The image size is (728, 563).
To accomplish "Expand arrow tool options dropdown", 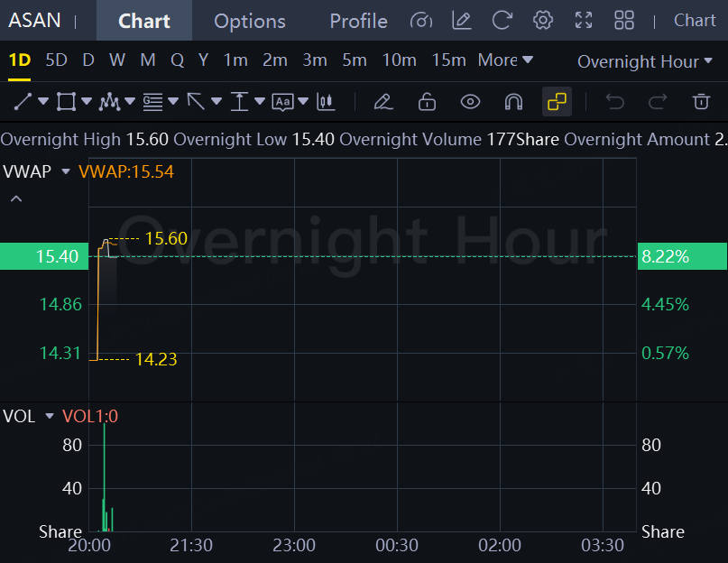I will point(217,101).
